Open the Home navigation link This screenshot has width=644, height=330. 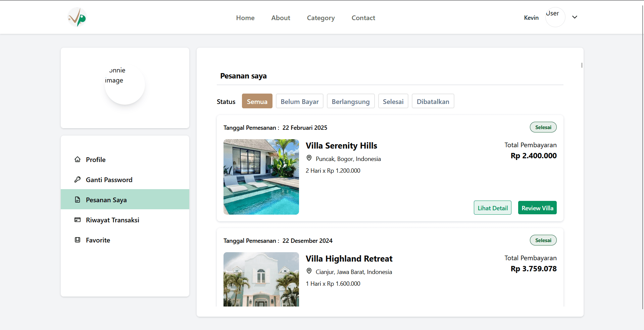(245, 18)
